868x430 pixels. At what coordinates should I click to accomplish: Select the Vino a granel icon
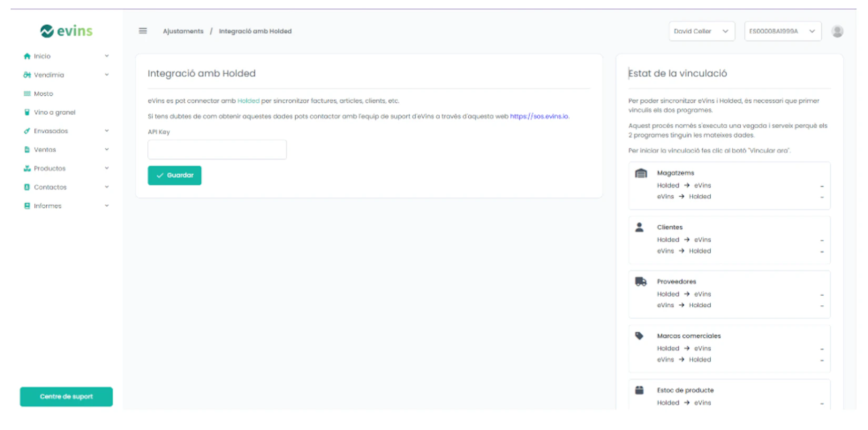tap(27, 112)
